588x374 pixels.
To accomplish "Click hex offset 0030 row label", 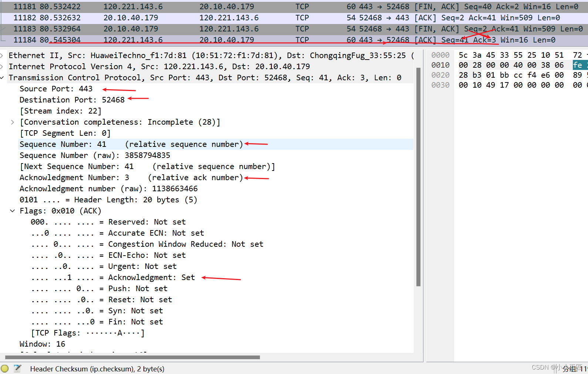I will 440,85.
